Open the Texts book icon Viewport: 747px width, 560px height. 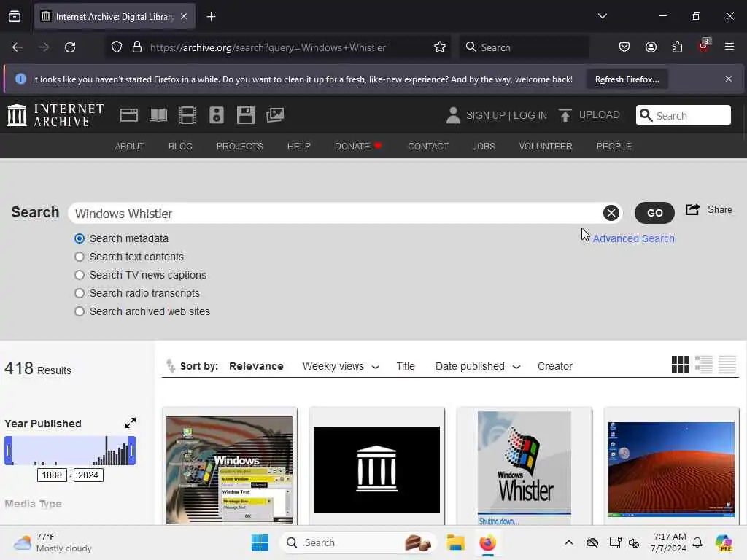click(158, 115)
